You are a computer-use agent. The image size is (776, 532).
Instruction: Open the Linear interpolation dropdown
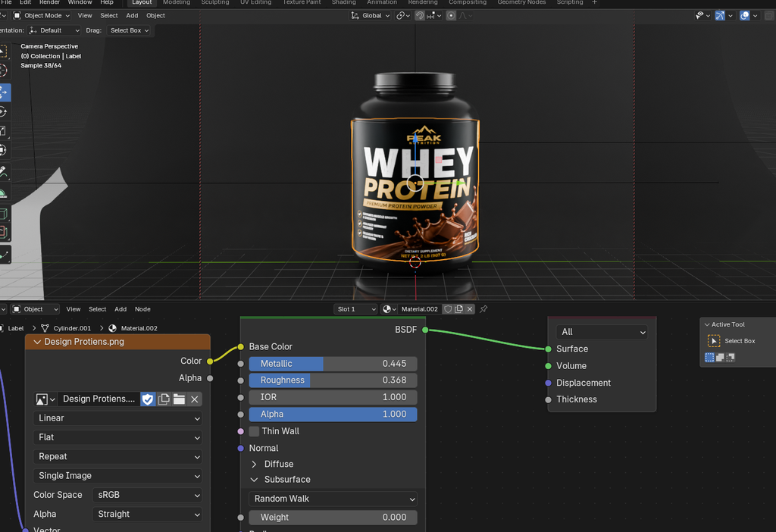point(117,418)
